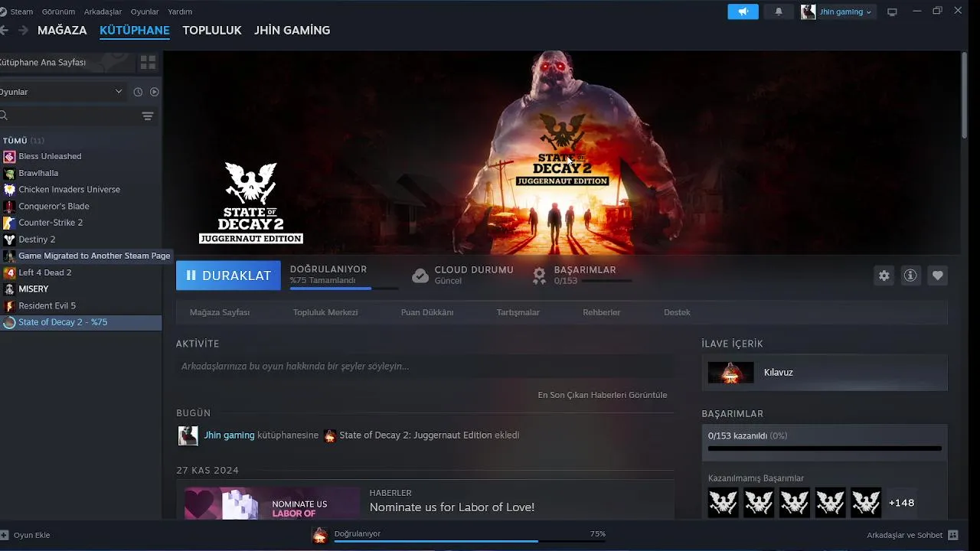The height and width of the screenshot is (551, 980).
Task: Pause verification with DURAKLAT button
Action: click(x=228, y=275)
